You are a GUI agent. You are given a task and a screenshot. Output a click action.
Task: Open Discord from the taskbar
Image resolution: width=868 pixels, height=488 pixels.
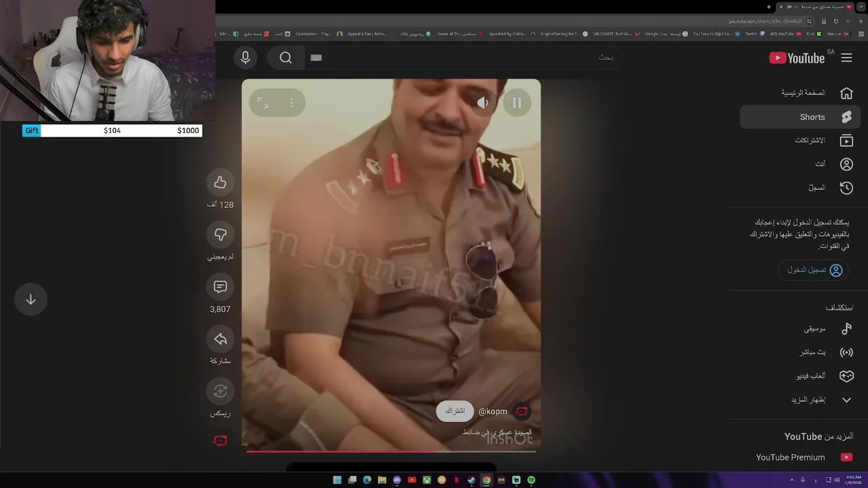coord(397,480)
